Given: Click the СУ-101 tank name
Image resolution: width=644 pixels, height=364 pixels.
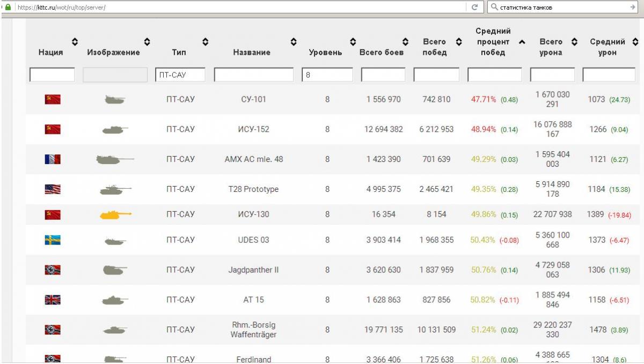Looking at the screenshot, I should 253,99.
